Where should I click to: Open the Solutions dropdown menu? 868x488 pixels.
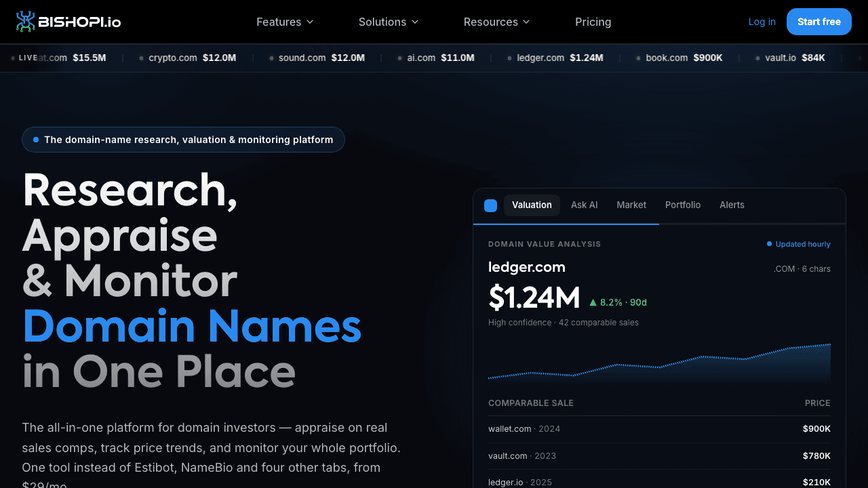pos(389,22)
